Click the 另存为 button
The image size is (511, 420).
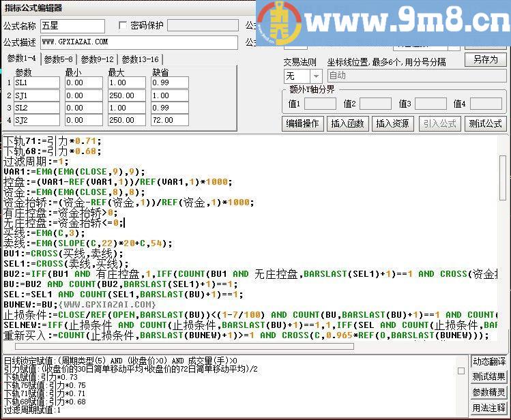coord(486,59)
